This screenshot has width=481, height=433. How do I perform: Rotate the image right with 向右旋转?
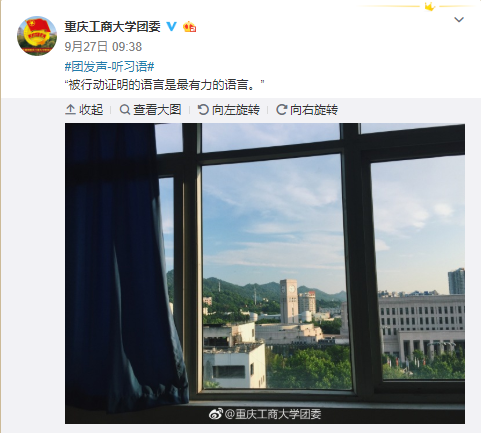[307, 109]
